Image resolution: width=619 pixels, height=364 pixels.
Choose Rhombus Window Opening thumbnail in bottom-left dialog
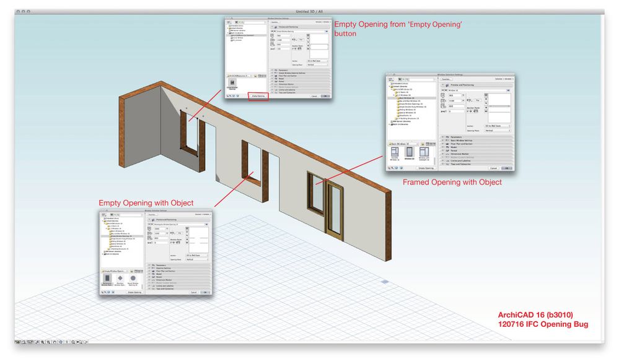coord(120,279)
